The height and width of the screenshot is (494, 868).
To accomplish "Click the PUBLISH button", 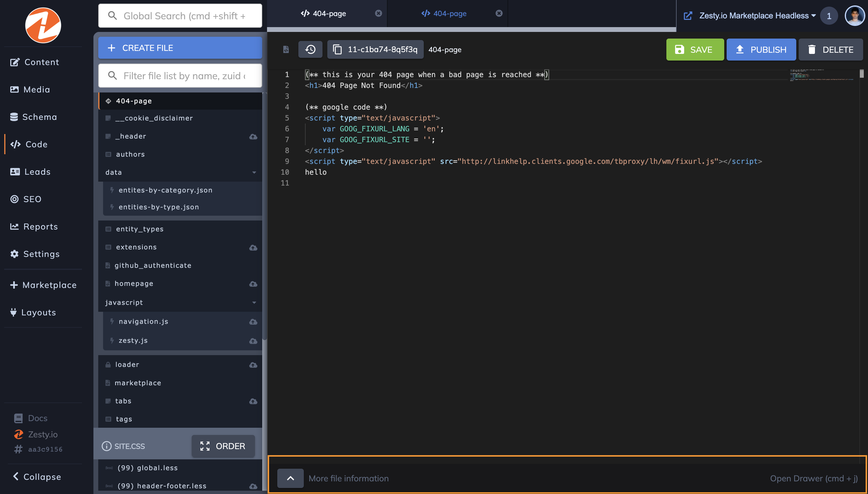I will coord(761,49).
